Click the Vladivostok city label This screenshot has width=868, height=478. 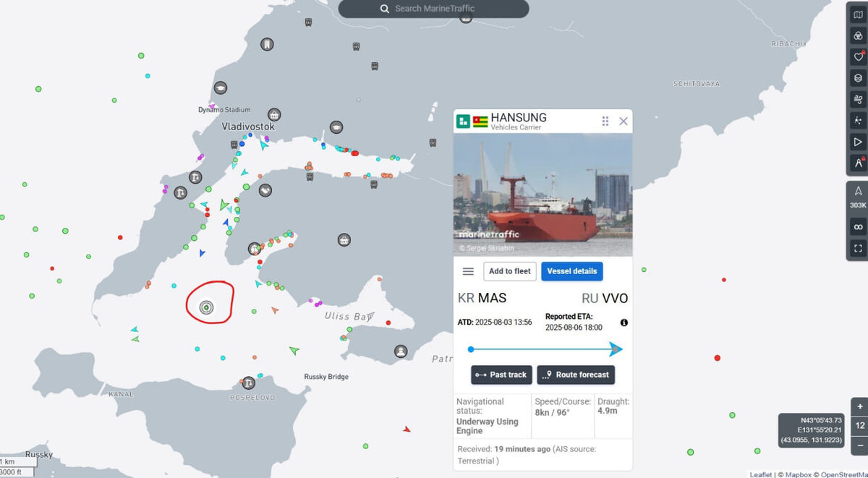pos(248,127)
